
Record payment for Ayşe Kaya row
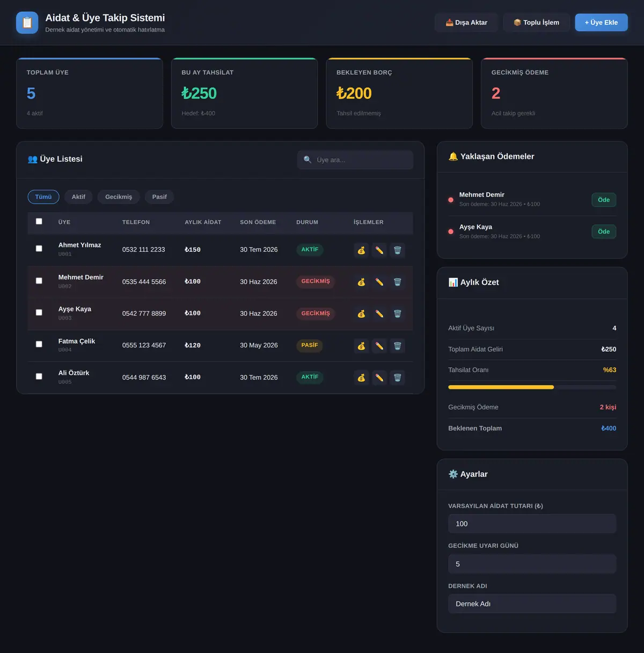[361, 314]
